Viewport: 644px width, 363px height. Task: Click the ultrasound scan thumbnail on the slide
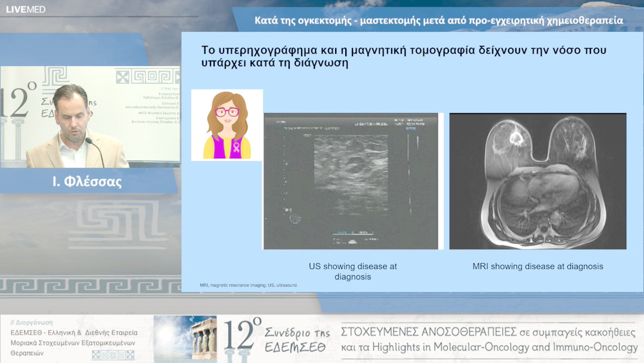351,182
